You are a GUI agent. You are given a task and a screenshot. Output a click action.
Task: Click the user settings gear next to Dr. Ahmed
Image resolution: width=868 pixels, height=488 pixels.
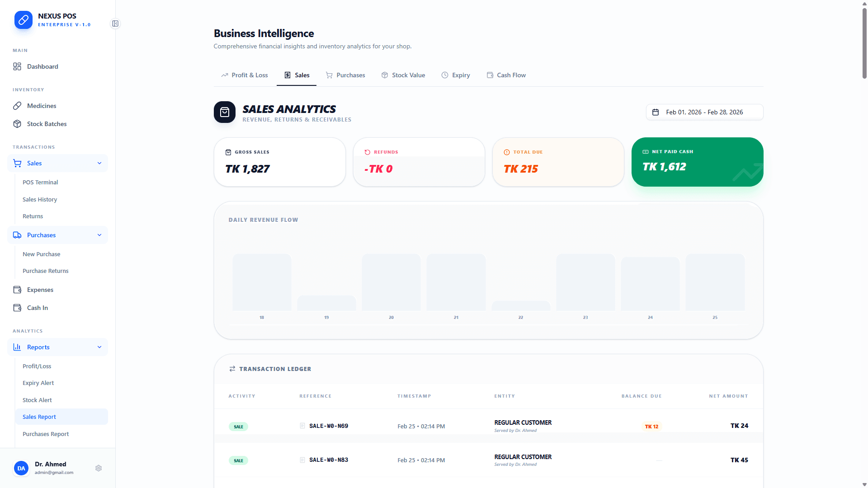(99, 468)
